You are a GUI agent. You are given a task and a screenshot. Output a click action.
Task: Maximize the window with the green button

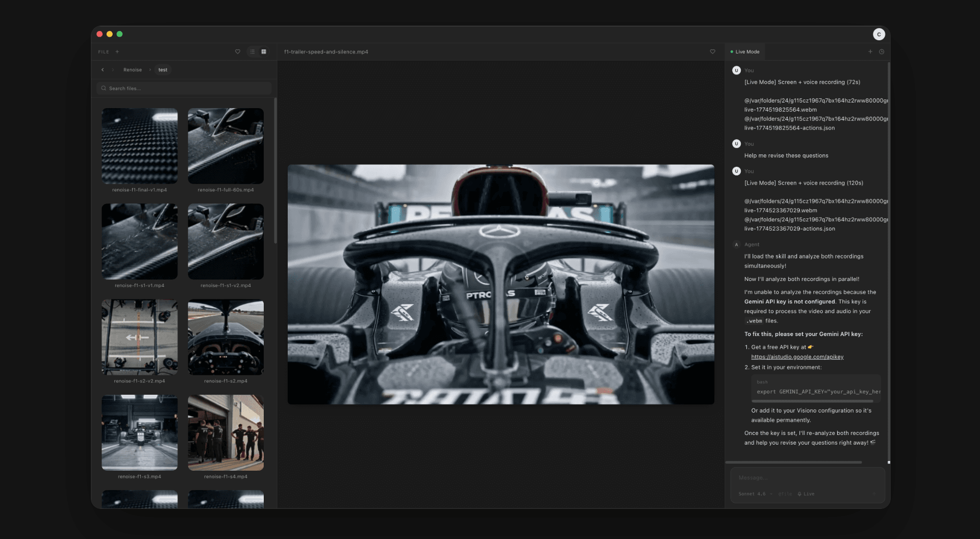coord(120,34)
